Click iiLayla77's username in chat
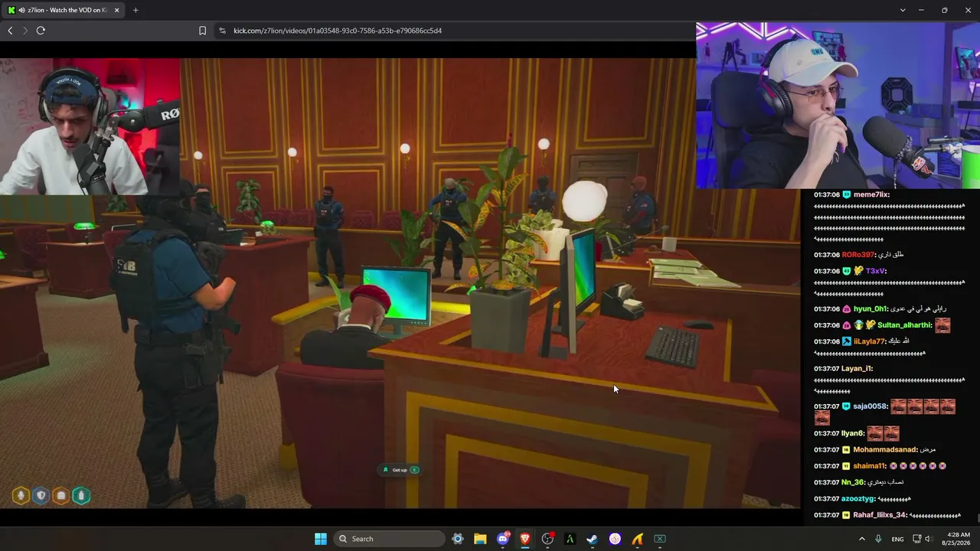 tap(869, 341)
